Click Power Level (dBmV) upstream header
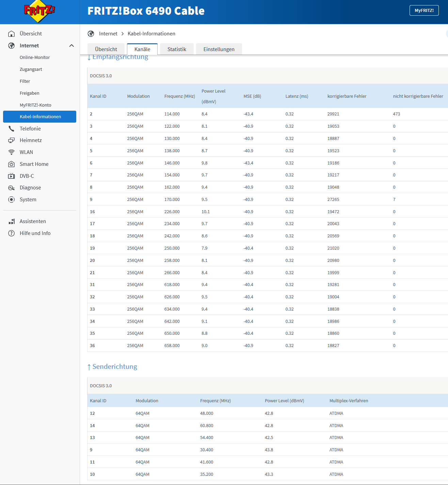The width and height of the screenshot is (448, 485). [x=285, y=401]
